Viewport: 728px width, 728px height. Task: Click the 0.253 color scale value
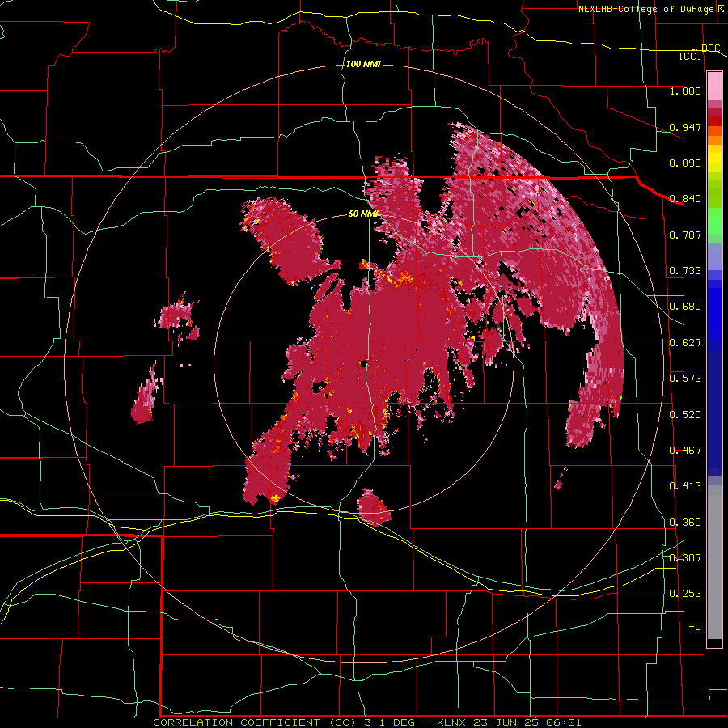[x=685, y=594]
